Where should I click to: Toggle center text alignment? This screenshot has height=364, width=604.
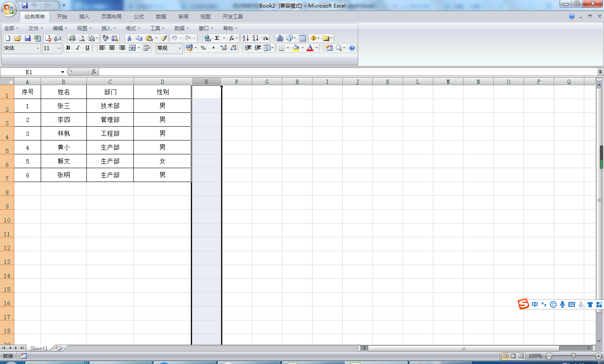pyautogui.click(x=112, y=48)
